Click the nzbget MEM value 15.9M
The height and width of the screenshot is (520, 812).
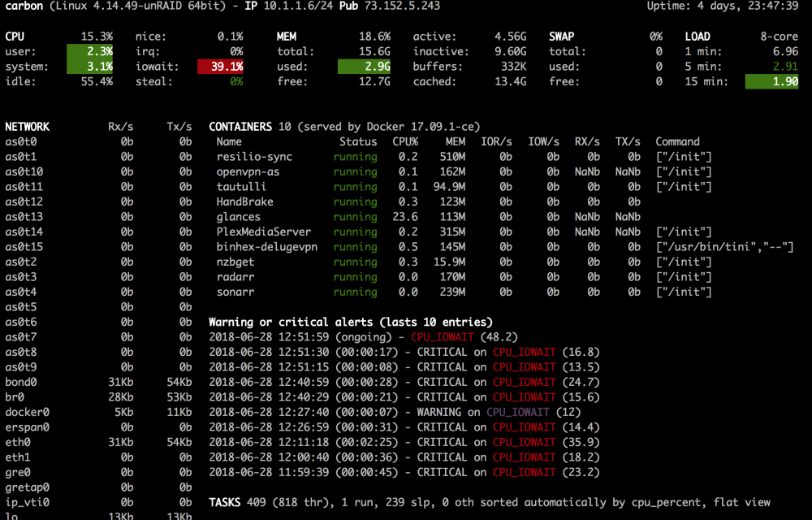click(449, 262)
